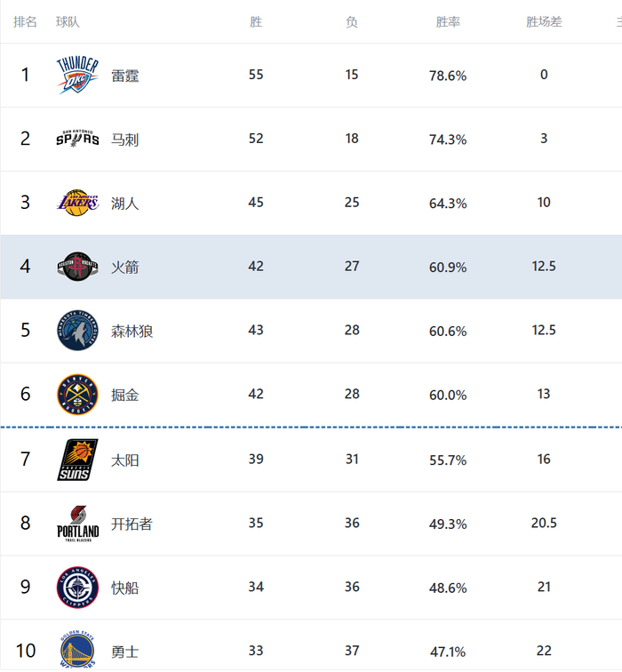Click the Denver Nuggets logo
The image size is (622, 672).
coord(77,395)
